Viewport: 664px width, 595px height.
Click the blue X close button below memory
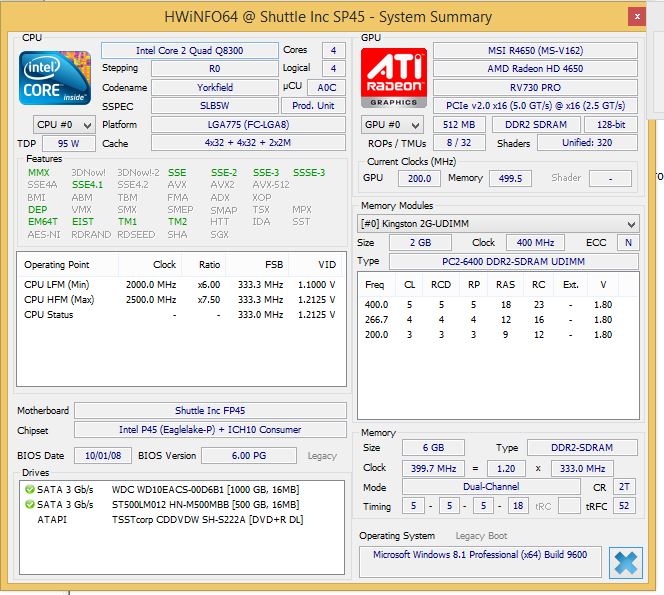625,563
